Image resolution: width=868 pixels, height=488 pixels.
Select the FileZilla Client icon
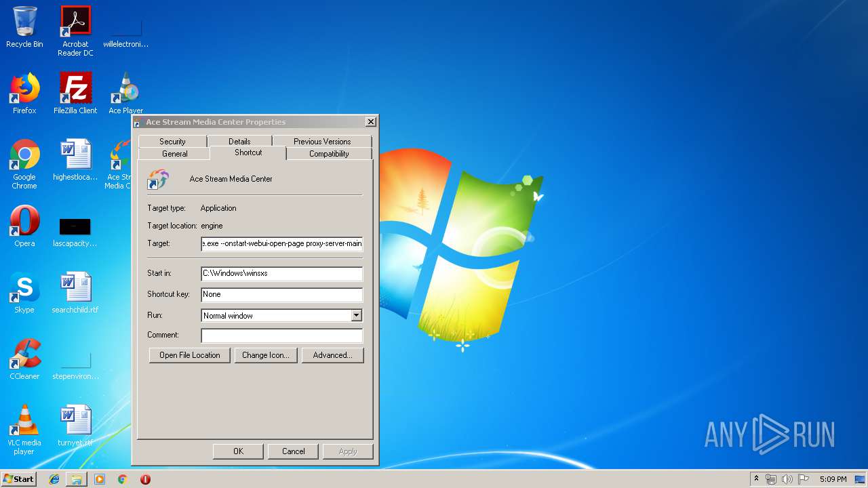coord(75,94)
